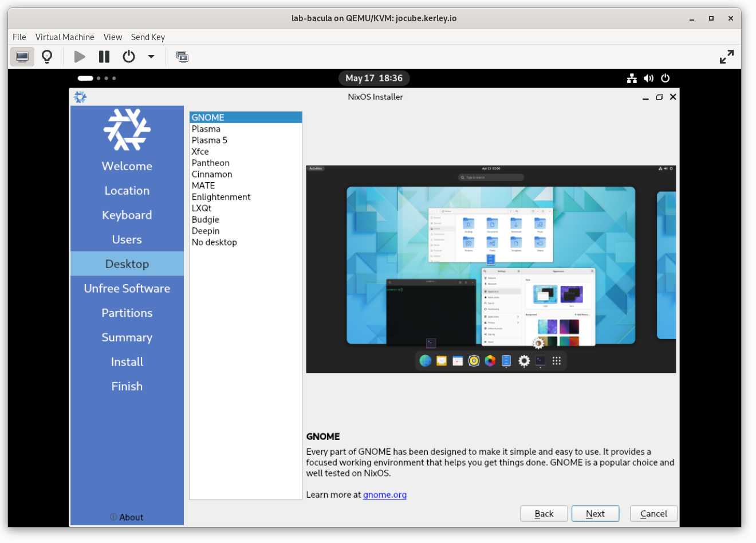The width and height of the screenshot is (756, 543).
Task: Select the Desktop step in sidebar
Action: (127, 264)
